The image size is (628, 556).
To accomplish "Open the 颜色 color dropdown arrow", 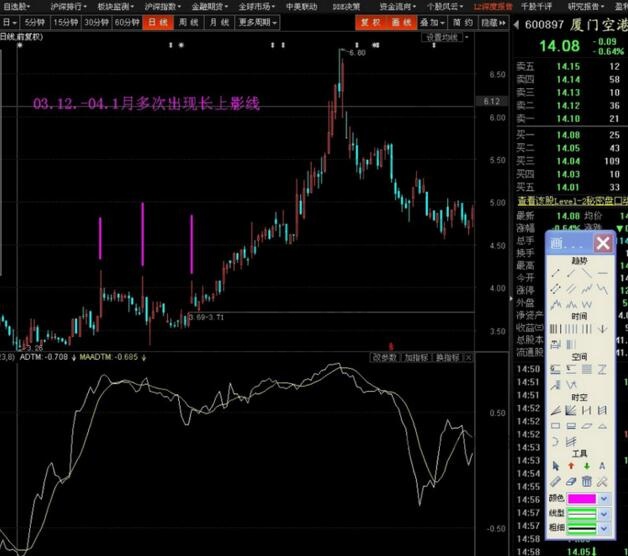I will (603, 498).
